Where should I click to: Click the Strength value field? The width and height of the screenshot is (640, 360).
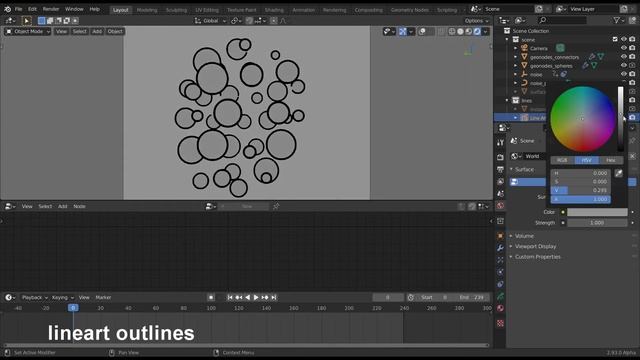coord(597,223)
